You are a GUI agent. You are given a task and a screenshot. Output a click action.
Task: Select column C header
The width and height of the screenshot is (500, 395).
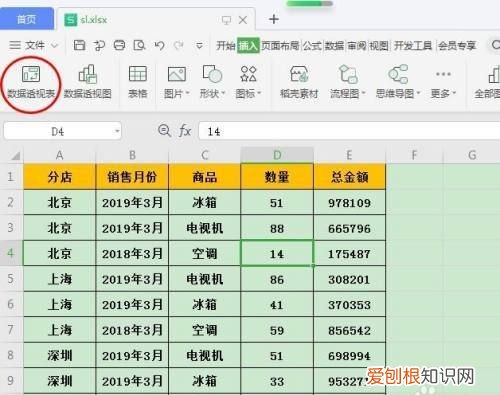click(x=205, y=155)
